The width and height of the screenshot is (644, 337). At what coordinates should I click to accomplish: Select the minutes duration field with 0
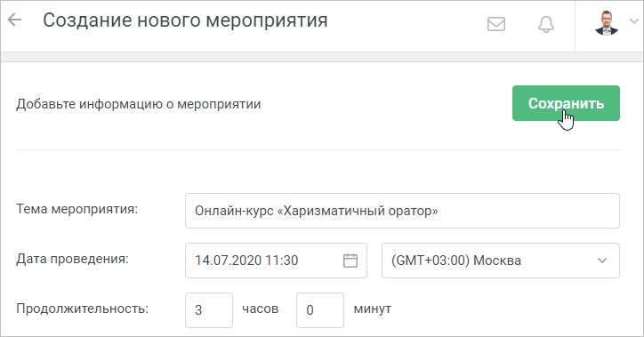320,310
